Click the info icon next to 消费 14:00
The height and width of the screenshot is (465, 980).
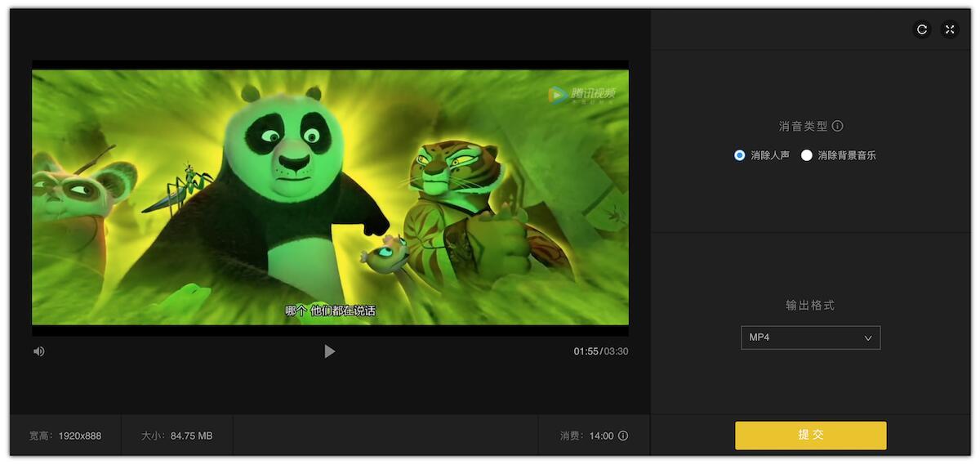(x=623, y=436)
